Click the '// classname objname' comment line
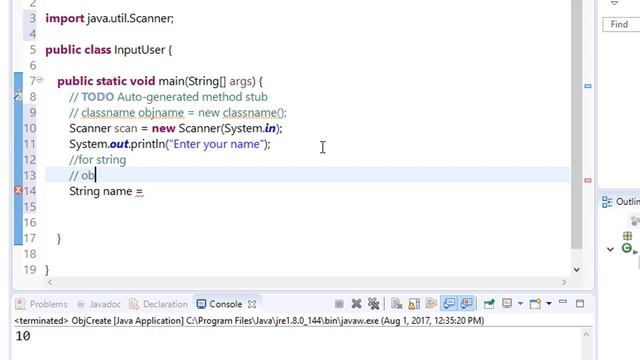Screen dimensions: 640x360 click(178, 113)
